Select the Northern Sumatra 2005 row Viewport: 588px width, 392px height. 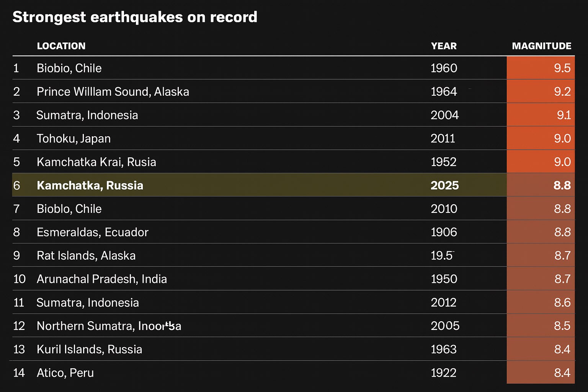[294, 325]
